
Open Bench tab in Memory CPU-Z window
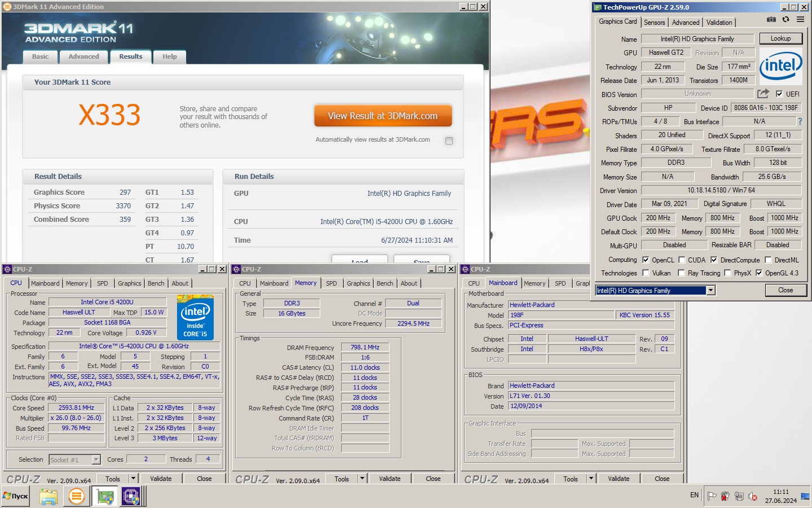[385, 283]
